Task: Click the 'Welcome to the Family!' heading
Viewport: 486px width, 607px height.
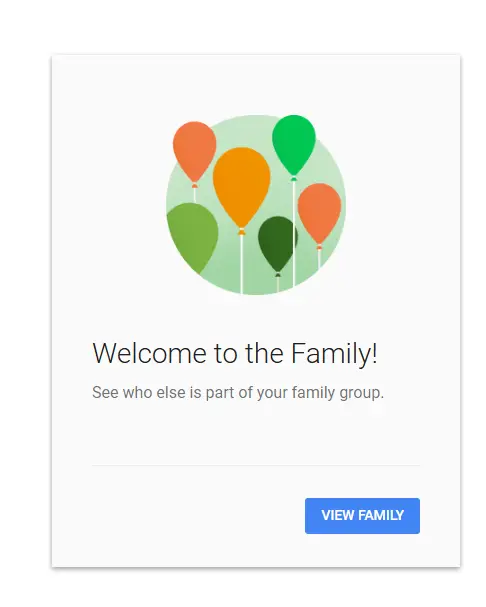Action: click(235, 353)
